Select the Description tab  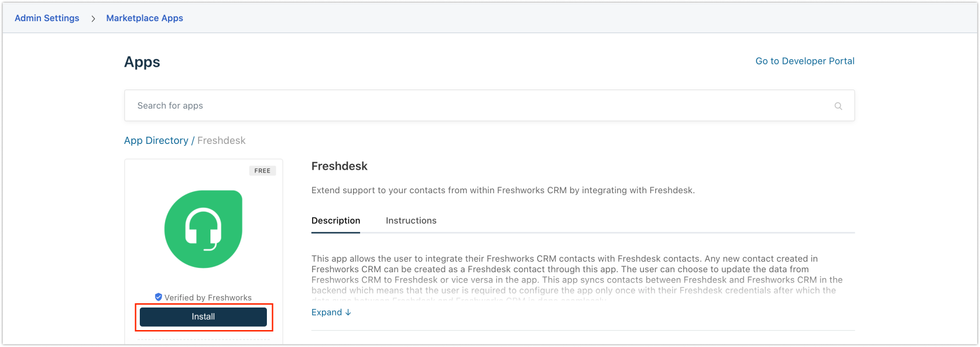336,221
